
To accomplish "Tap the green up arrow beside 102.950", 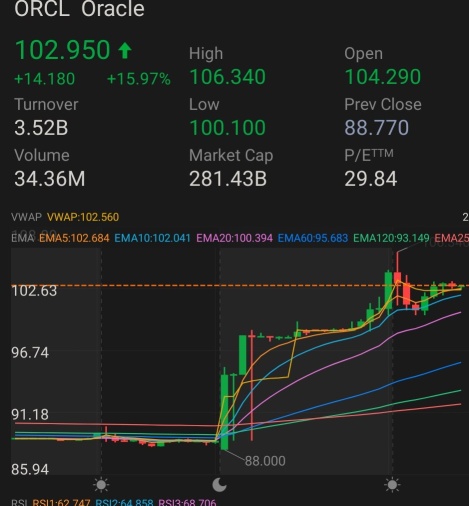I will point(125,51).
